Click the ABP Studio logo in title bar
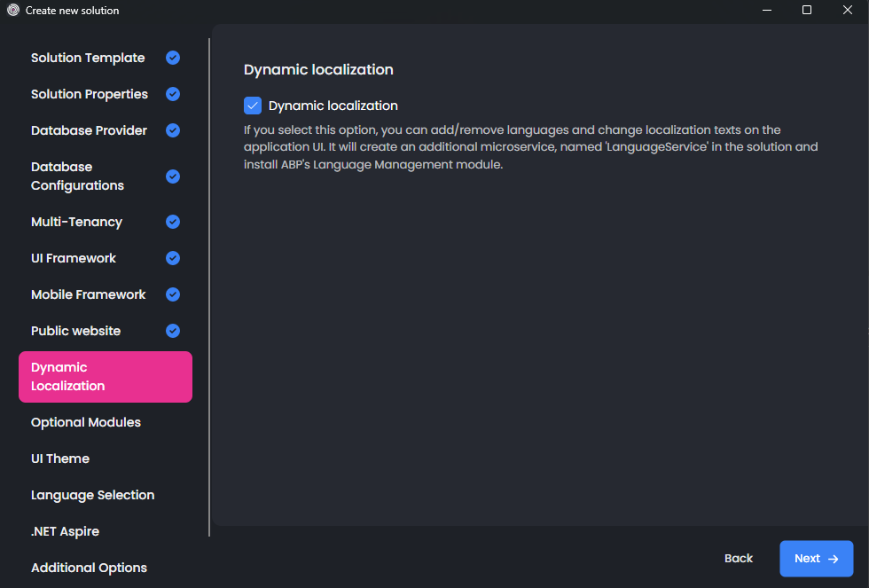The height and width of the screenshot is (588, 869). [x=13, y=10]
